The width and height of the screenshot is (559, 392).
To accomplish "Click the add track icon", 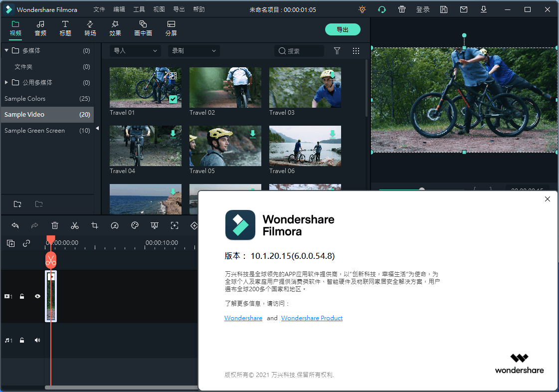I will point(10,243).
